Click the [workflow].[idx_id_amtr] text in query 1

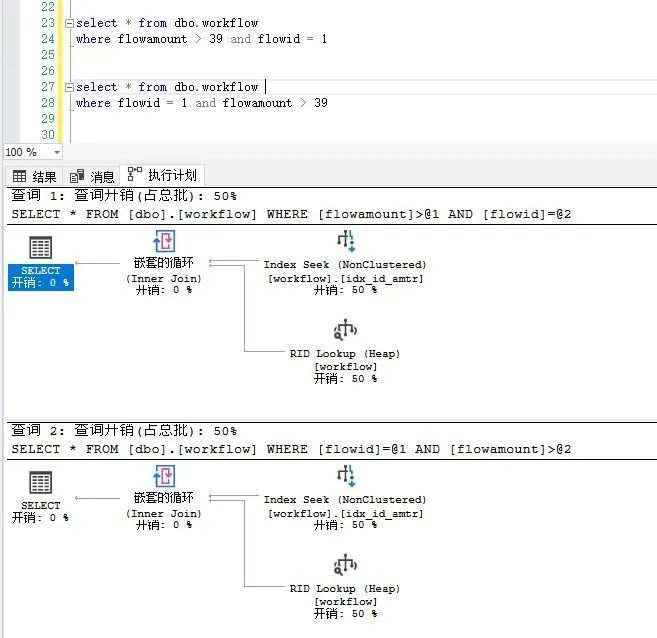pyautogui.click(x=346, y=279)
